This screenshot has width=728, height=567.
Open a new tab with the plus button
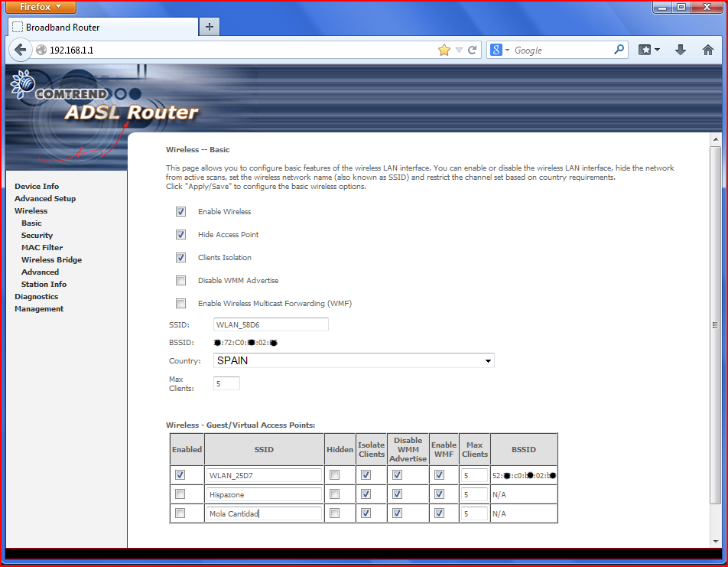pos(209,27)
